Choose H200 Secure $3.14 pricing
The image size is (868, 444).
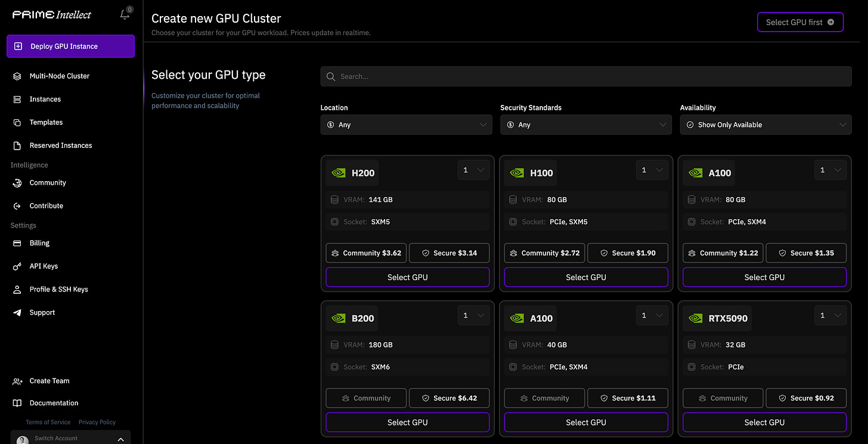(449, 253)
